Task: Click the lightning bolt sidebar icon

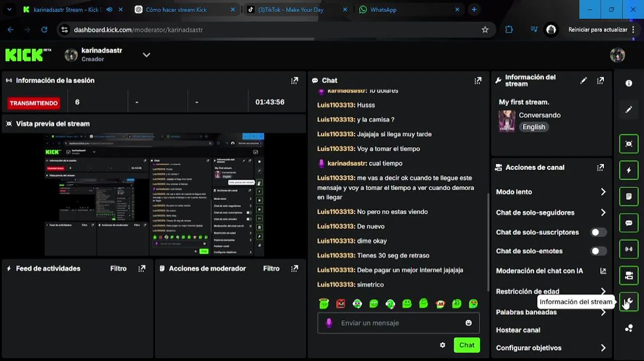Action: click(629, 170)
